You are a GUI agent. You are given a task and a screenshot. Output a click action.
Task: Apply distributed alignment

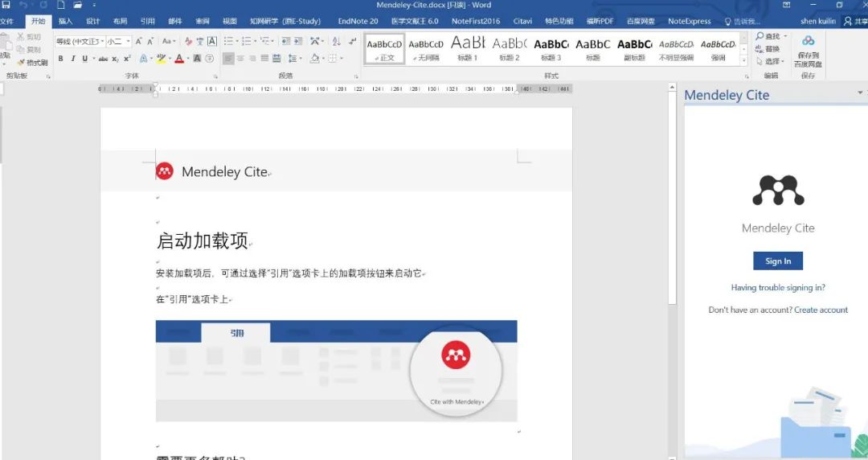pyautogui.click(x=276, y=59)
